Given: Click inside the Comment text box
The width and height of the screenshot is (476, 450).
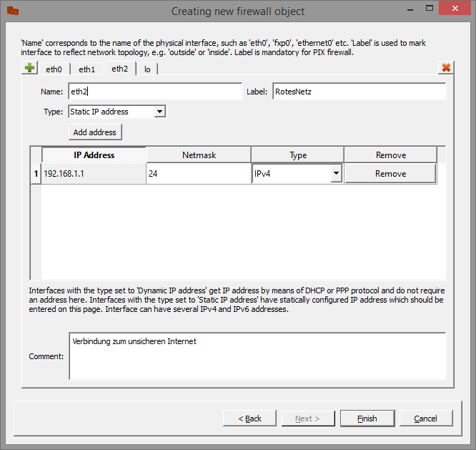Looking at the screenshot, I should (x=257, y=356).
